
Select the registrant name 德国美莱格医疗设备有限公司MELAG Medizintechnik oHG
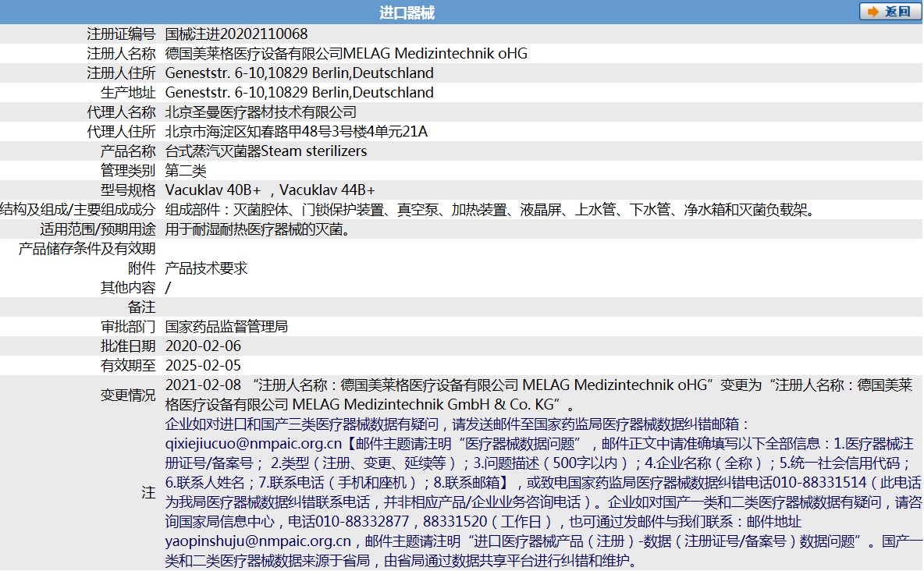346,54
